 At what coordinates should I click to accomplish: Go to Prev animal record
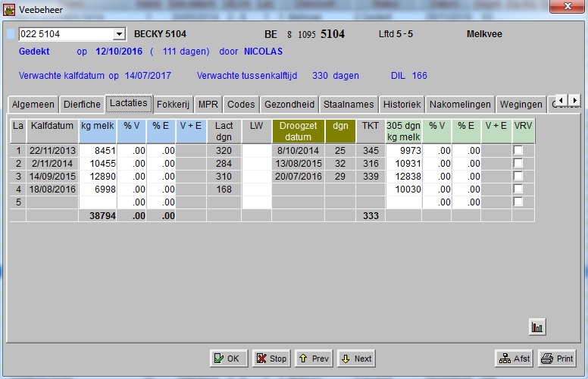pyautogui.click(x=314, y=359)
